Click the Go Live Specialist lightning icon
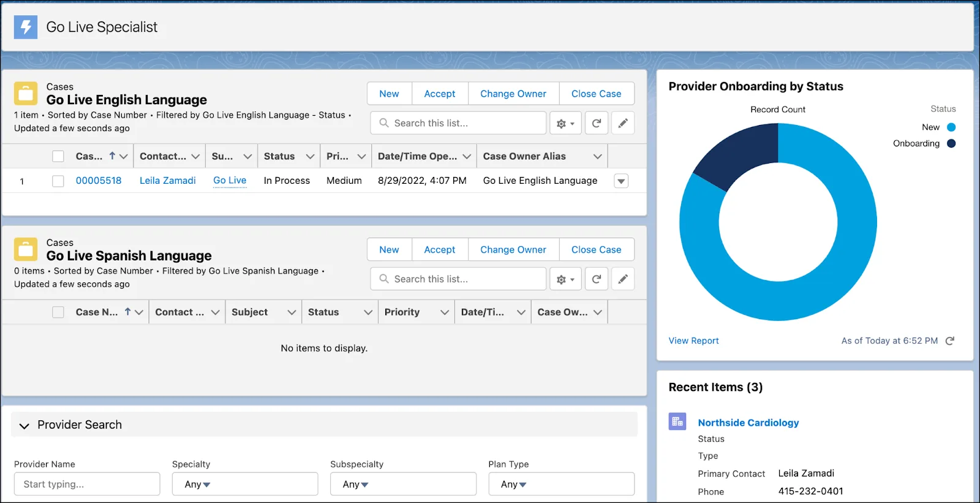The height and width of the screenshot is (503, 980). pos(26,27)
